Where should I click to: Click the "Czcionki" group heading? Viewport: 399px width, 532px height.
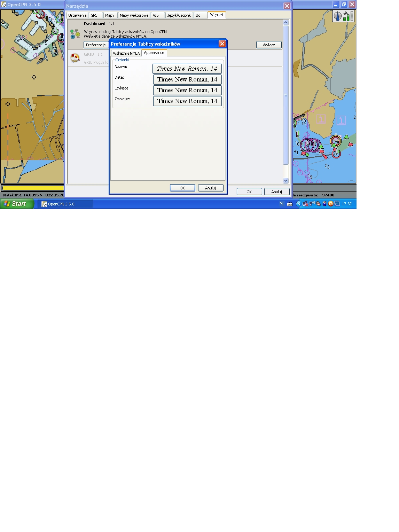[x=122, y=60]
